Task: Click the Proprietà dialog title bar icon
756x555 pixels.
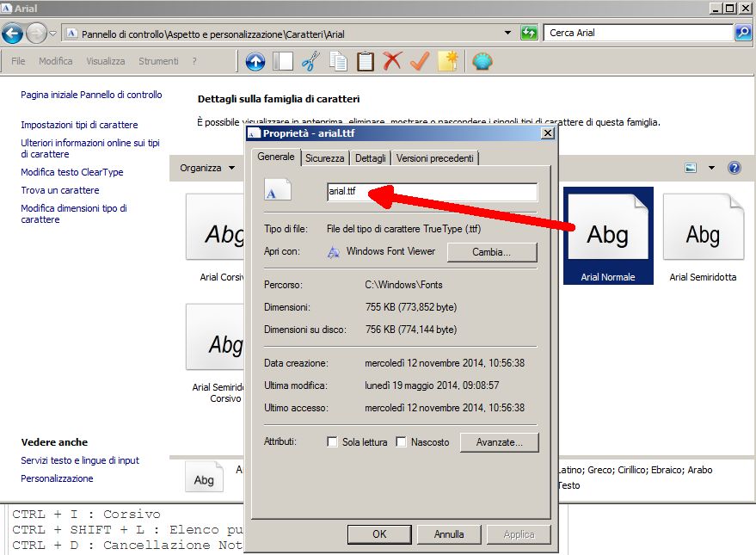Action: click(254, 133)
